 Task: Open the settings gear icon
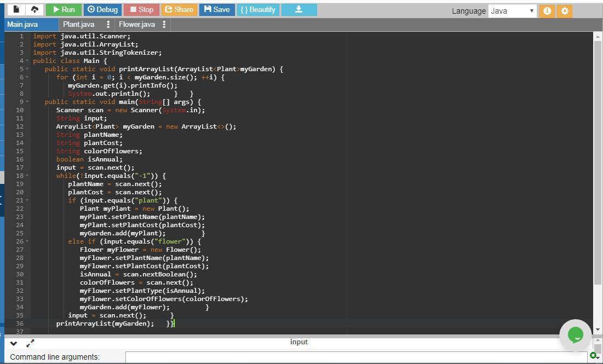[x=565, y=11]
